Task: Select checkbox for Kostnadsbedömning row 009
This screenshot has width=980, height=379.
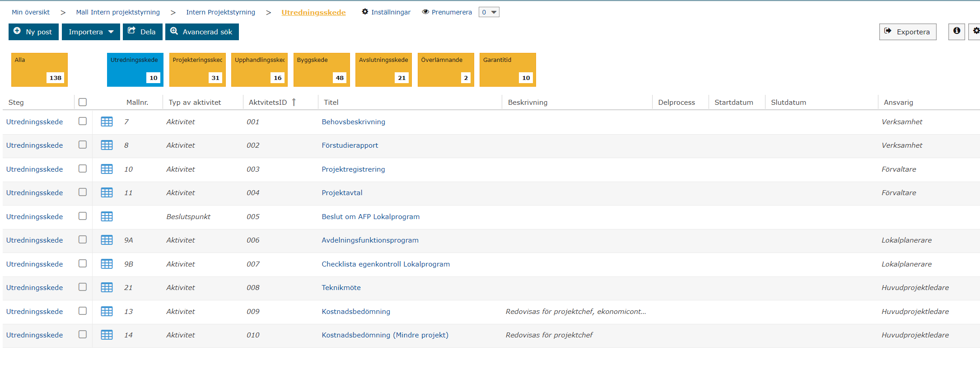Action: click(83, 311)
